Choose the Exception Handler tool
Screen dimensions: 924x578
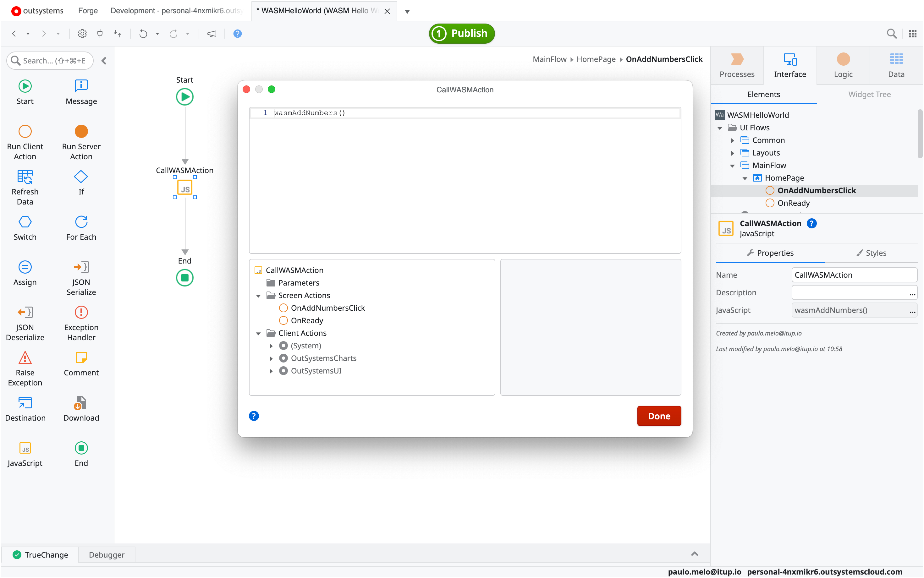pyautogui.click(x=81, y=324)
